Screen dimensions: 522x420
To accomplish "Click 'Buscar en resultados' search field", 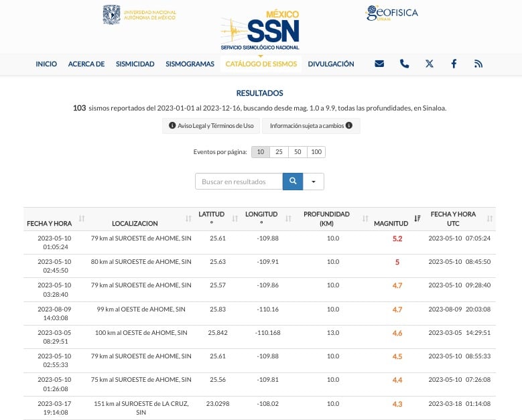I will tap(239, 182).
